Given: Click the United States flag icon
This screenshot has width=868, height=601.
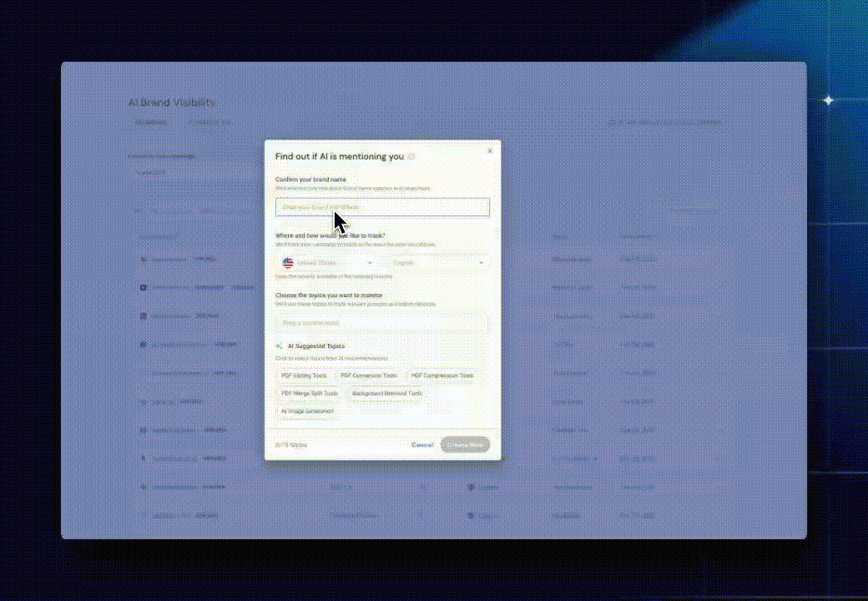Looking at the screenshot, I should (287, 263).
